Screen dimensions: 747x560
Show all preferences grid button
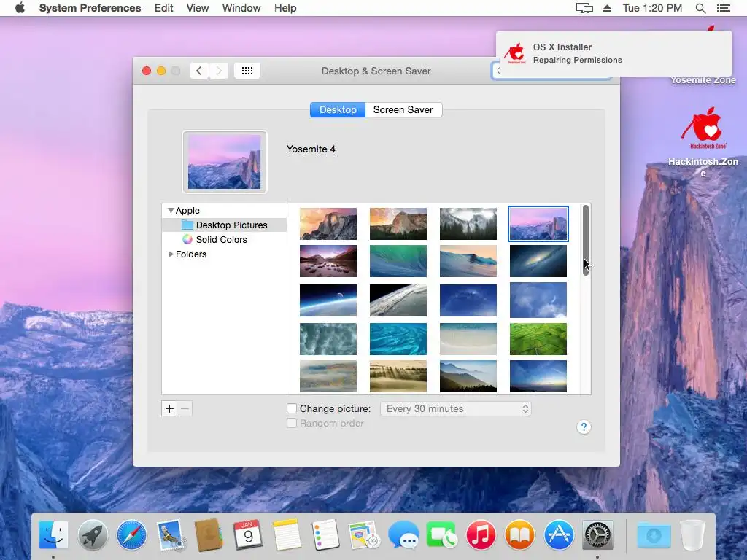pos(247,71)
